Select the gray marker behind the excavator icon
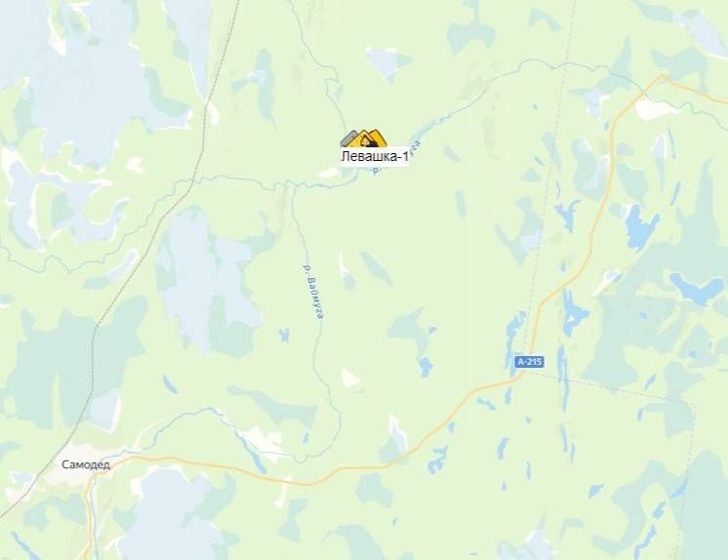This screenshot has width=728, height=560. point(346,138)
